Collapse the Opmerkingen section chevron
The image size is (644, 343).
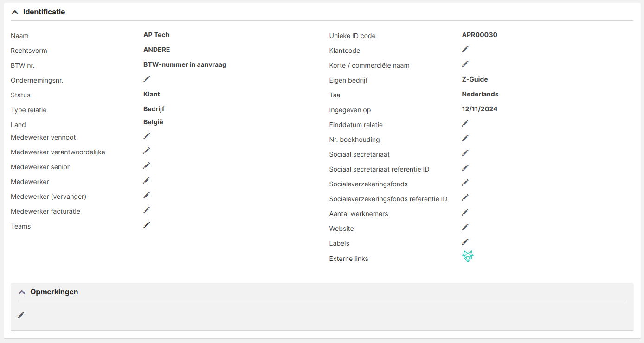(x=21, y=292)
